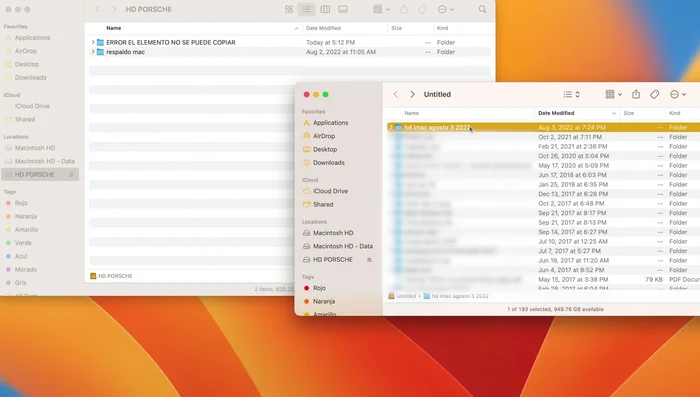Select Macintosh HD in Untitled window sidebar
This screenshot has height=397, width=700.
point(333,233)
